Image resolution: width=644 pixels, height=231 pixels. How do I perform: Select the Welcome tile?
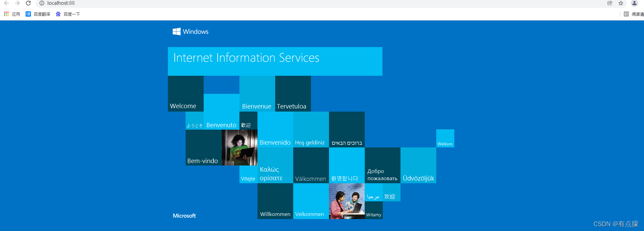point(186,93)
